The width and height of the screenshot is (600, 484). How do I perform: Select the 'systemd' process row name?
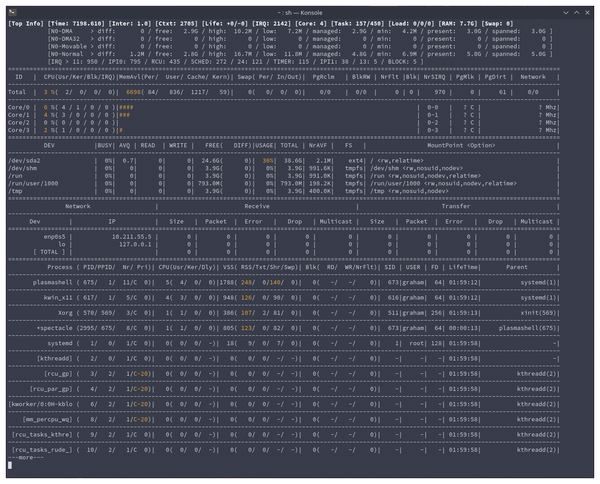[x=60, y=343]
